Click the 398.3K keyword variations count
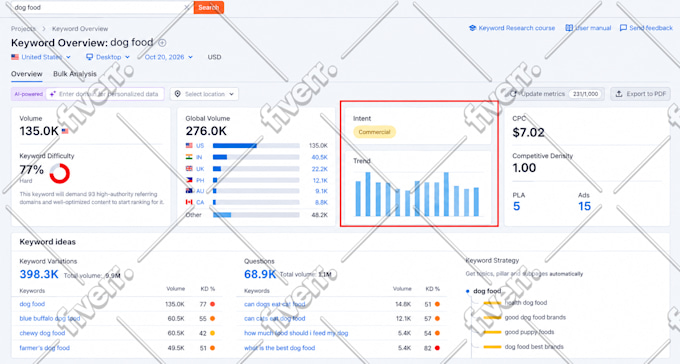Viewport: 680px width, 364px height. 39,274
